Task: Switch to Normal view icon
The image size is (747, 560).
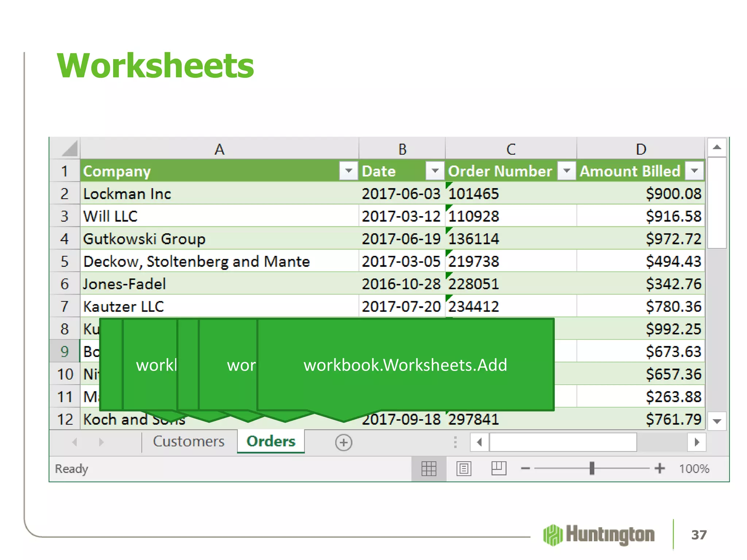Action: coord(429,469)
